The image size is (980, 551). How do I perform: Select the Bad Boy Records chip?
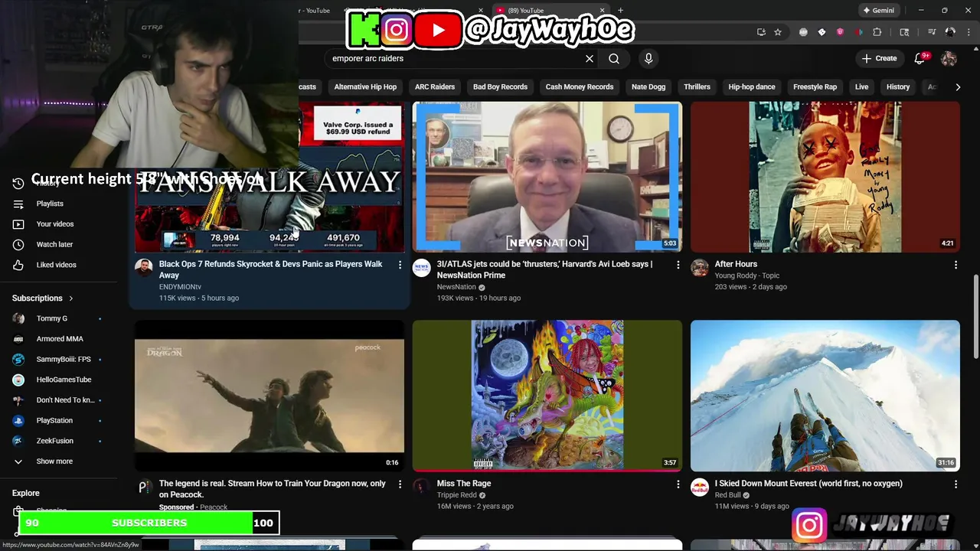click(500, 87)
